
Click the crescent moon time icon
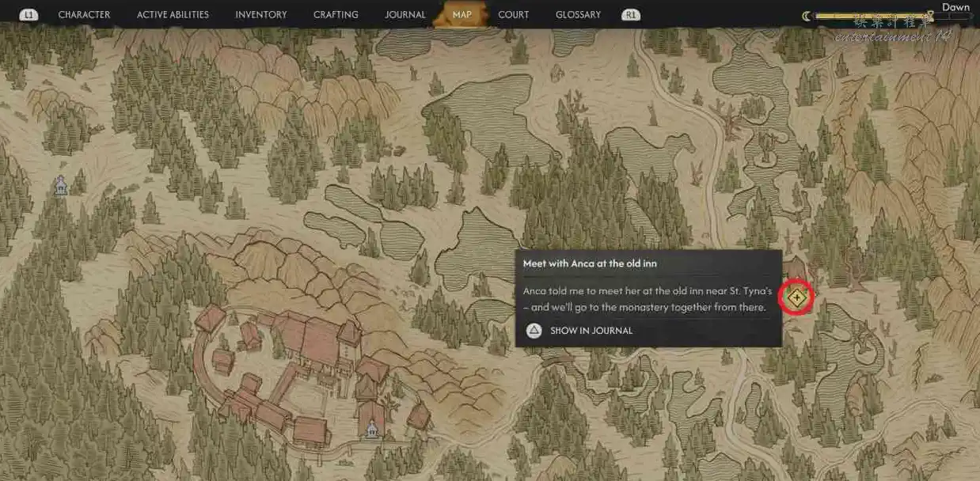click(x=807, y=15)
